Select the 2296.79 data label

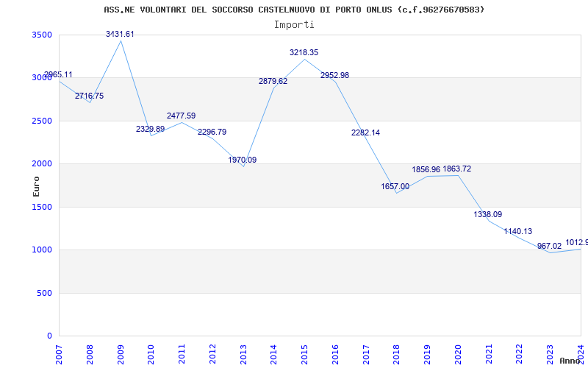(212, 132)
